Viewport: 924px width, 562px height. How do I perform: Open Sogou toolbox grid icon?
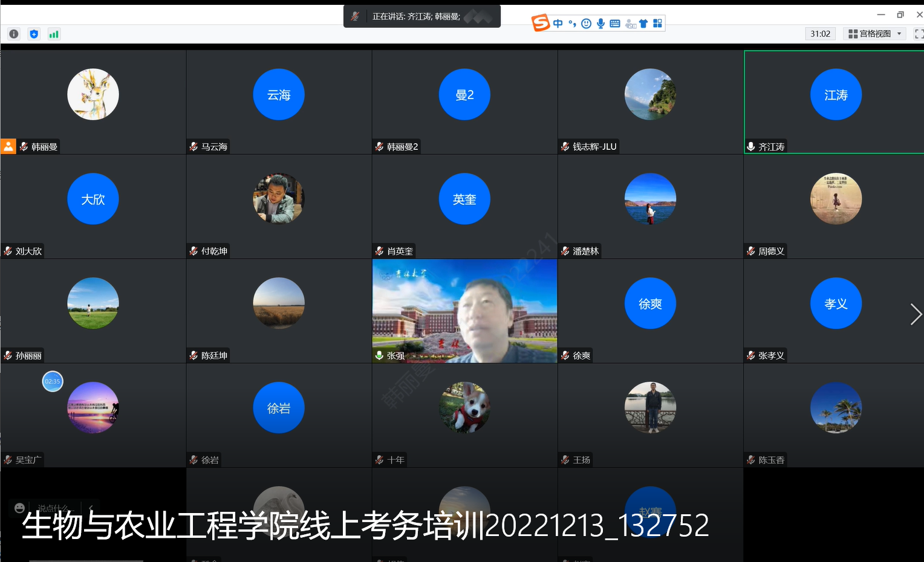pyautogui.click(x=658, y=24)
